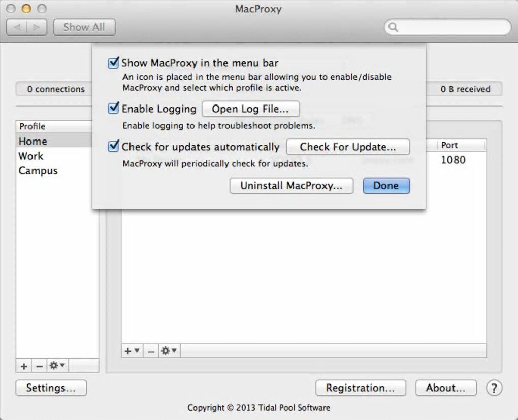The width and height of the screenshot is (518, 420).
Task: Open proxy list add dropdown
Action: 132,351
